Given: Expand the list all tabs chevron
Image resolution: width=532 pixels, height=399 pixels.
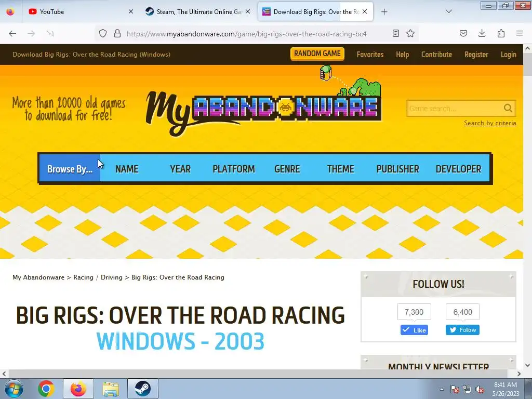Looking at the screenshot, I should [449, 11].
